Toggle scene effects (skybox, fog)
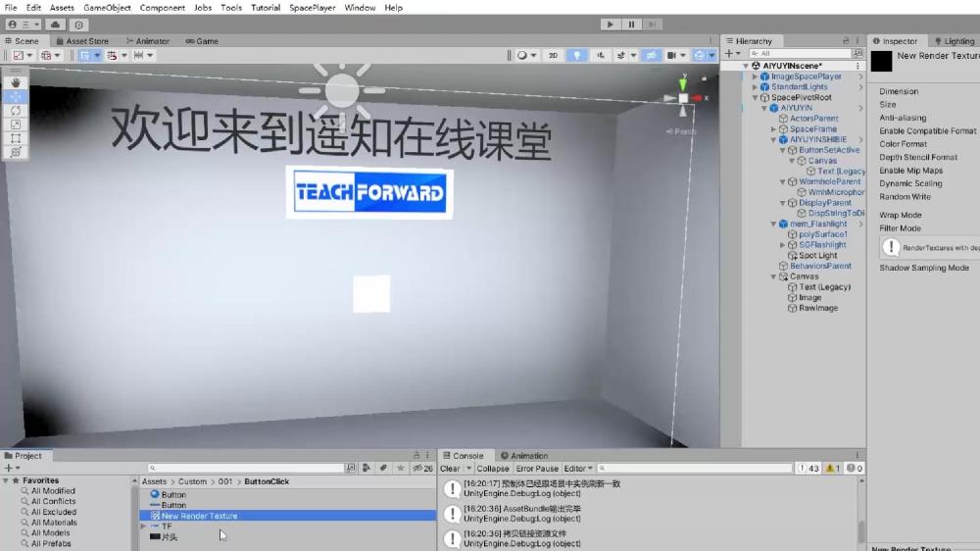The width and height of the screenshot is (980, 551). 620,55
